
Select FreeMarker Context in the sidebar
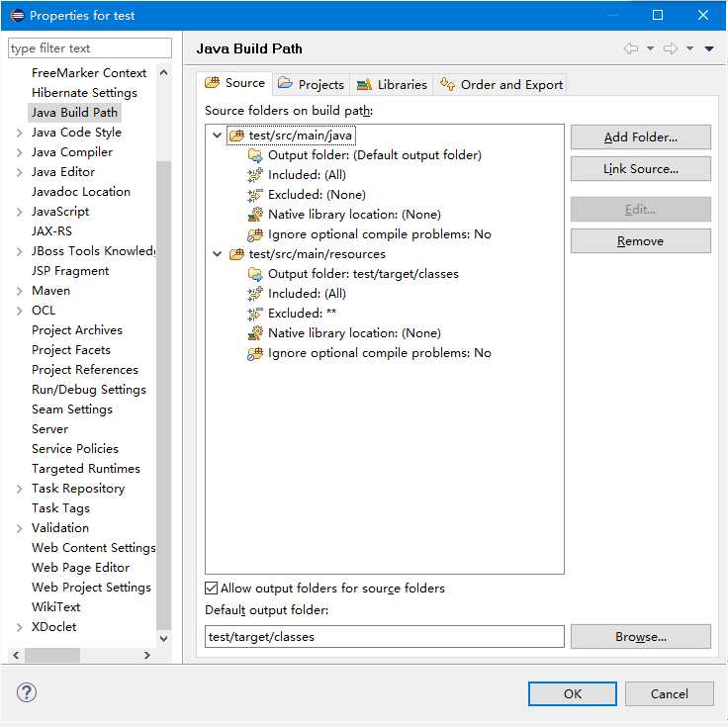point(89,73)
